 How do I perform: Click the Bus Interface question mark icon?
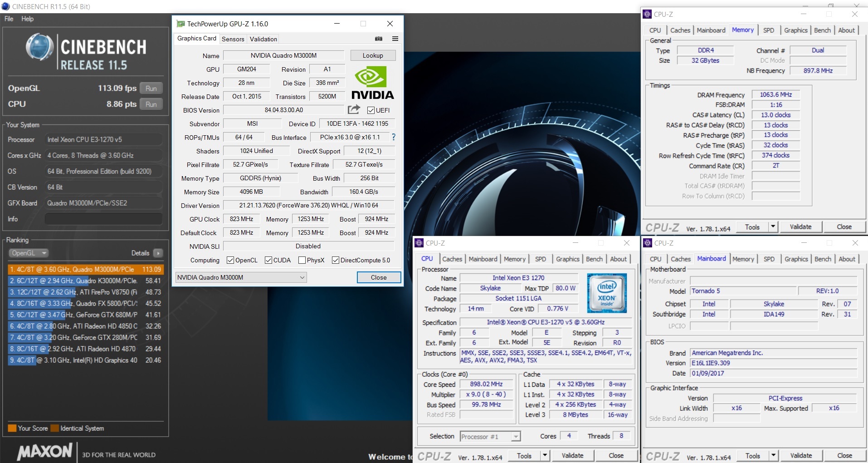click(x=393, y=137)
